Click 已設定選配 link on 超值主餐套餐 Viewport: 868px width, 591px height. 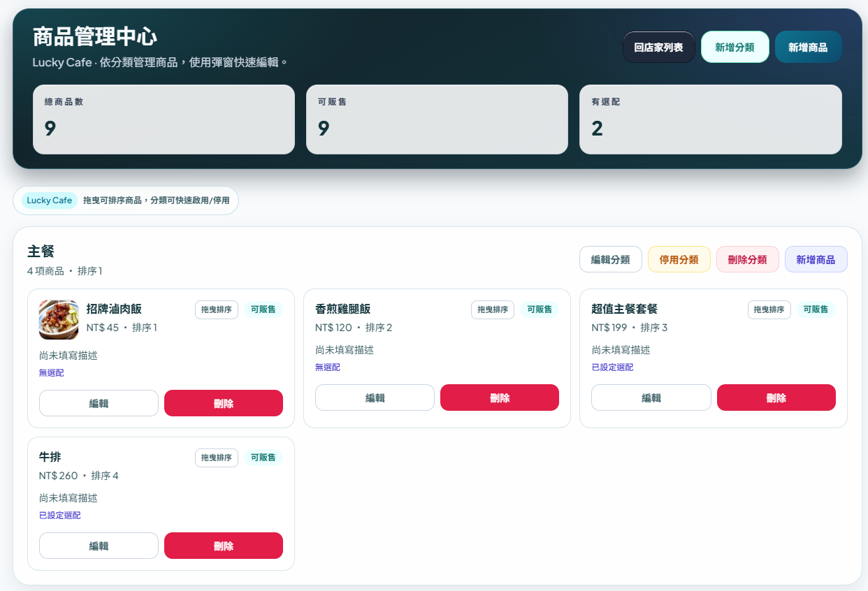click(612, 367)
